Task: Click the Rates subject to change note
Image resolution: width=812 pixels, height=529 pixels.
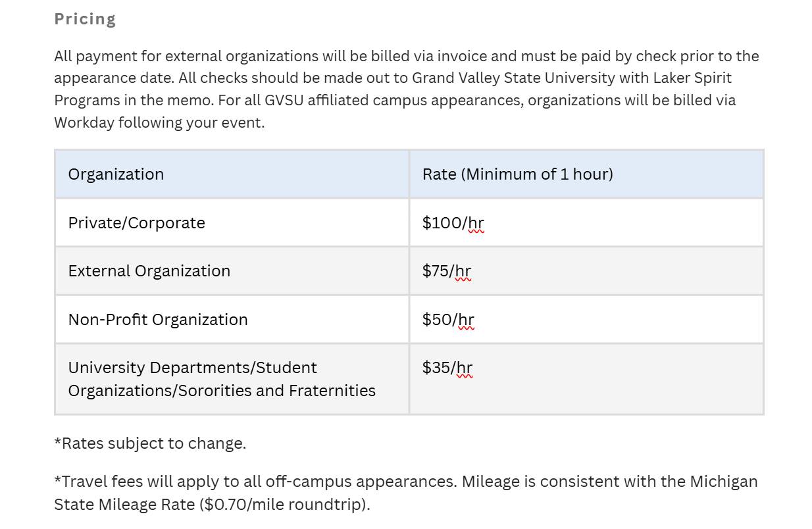Action: click(150, 443)
